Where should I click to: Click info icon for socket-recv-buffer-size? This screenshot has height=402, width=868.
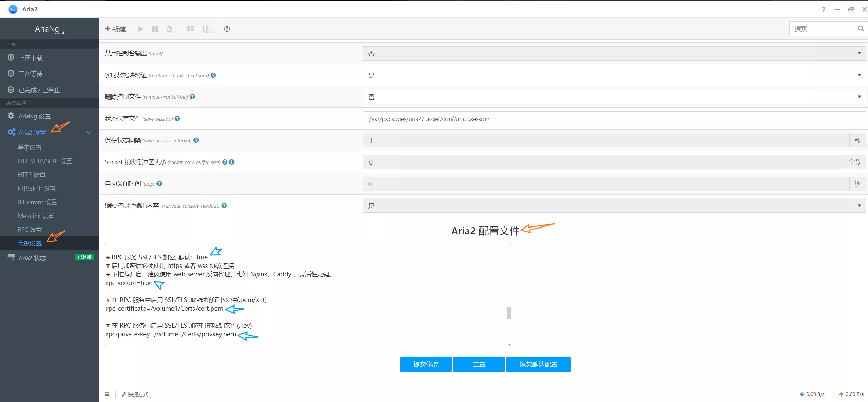pyautogui.click(x=232, y=162)
